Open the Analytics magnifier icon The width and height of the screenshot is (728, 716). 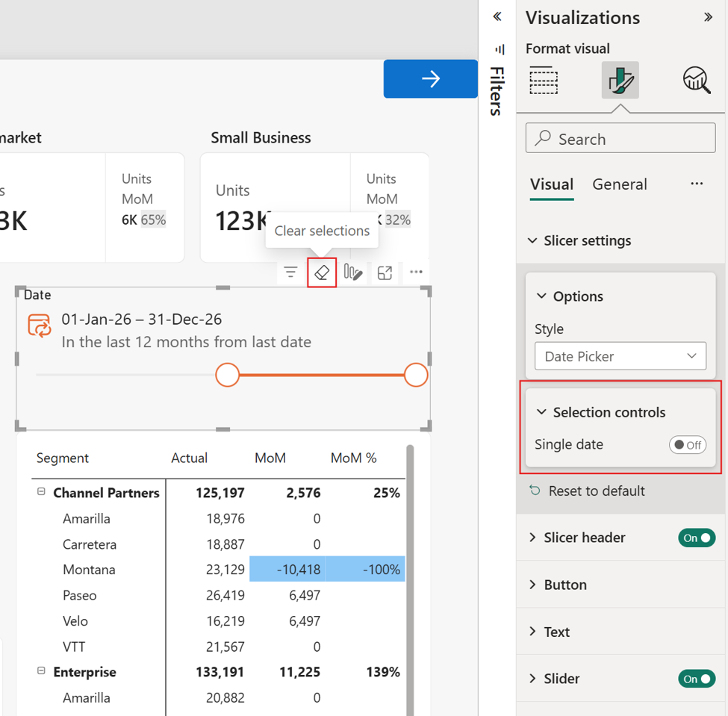pos(697,80)
